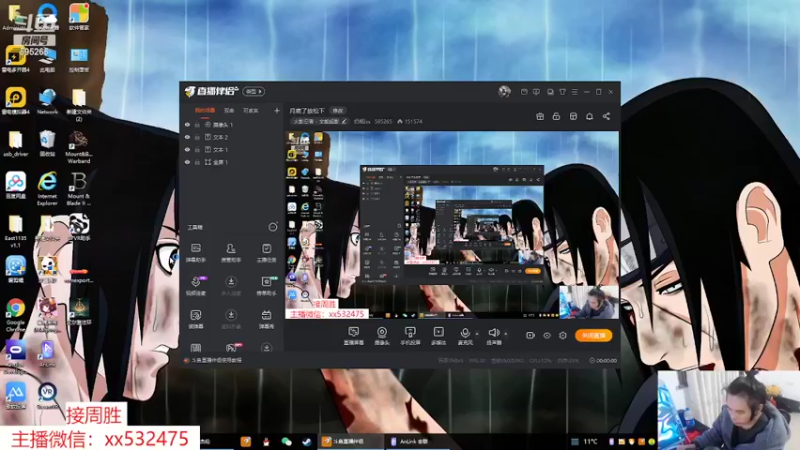The image size is (800, 450).
Task: Click the download tool in the bottom toolbox row
Action: click(x=266, y=347)
